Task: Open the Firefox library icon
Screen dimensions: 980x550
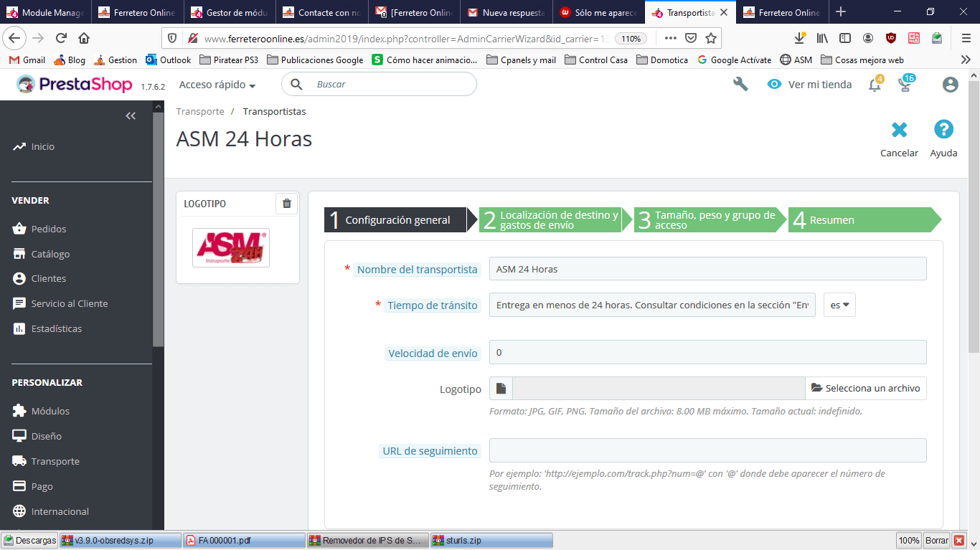Action: (822, 38)
